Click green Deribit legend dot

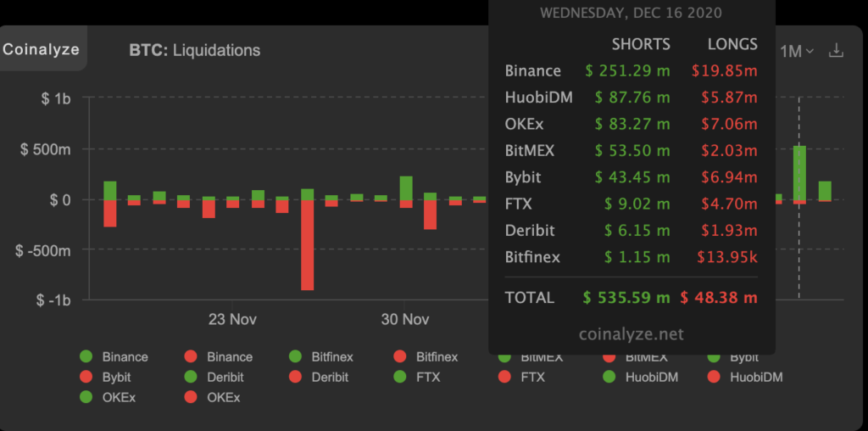[191, 377]
